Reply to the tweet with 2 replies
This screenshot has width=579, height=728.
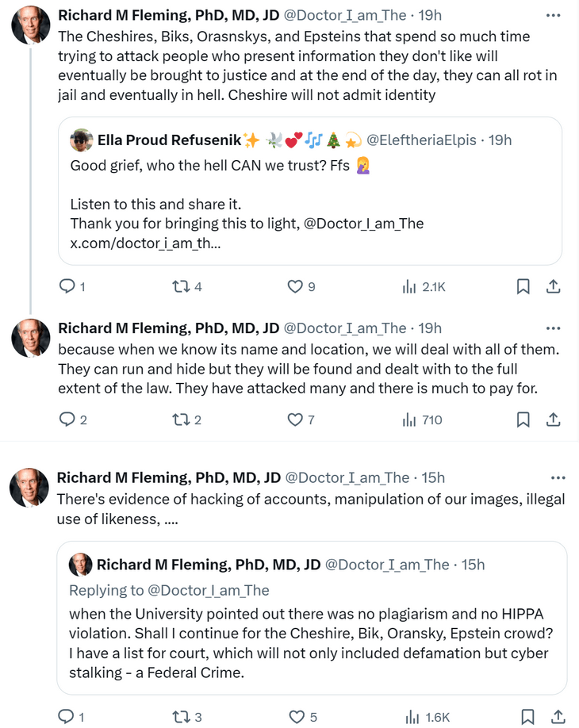point(68,420)
